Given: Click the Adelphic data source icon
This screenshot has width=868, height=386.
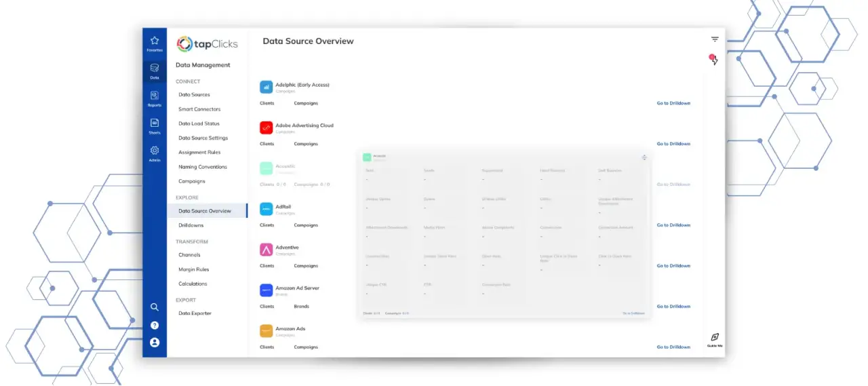Looking at the screenshot, I should tap(267, 87).
